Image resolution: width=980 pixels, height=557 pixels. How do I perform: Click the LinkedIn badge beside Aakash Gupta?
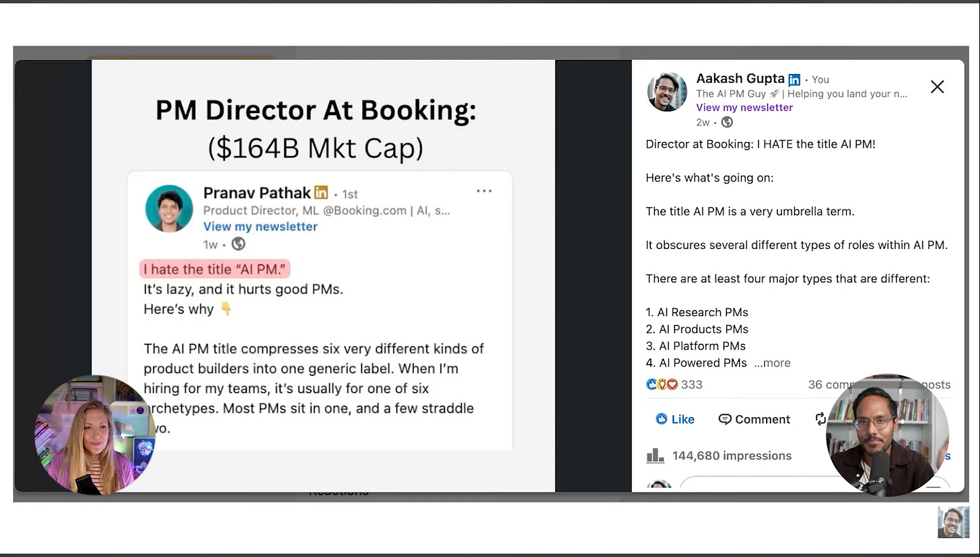click(794, 79)
